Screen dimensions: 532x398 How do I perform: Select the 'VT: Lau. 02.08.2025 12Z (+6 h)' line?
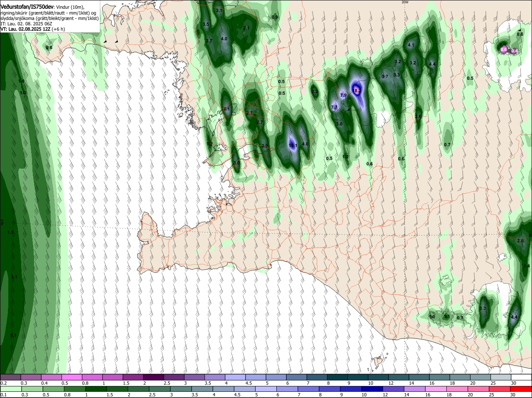(33, 29)
